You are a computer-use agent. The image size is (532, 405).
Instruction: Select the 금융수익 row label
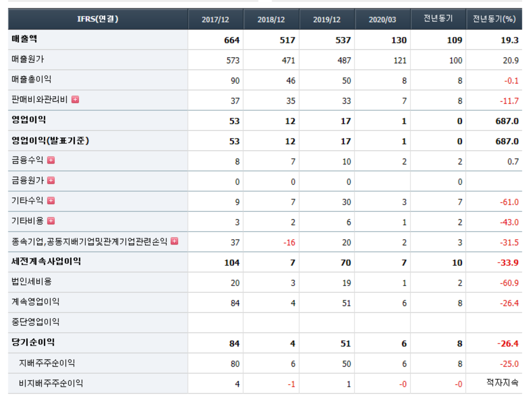(27, 160)
